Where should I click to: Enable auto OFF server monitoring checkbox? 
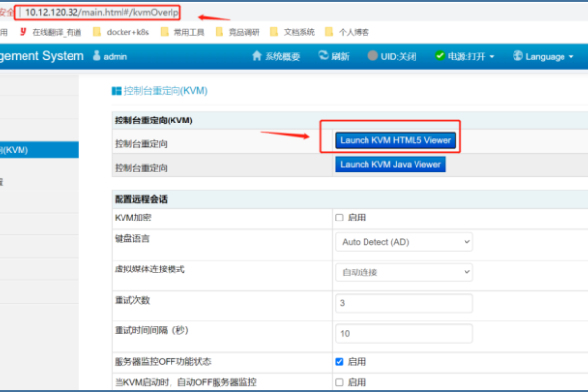click(340, 381)
